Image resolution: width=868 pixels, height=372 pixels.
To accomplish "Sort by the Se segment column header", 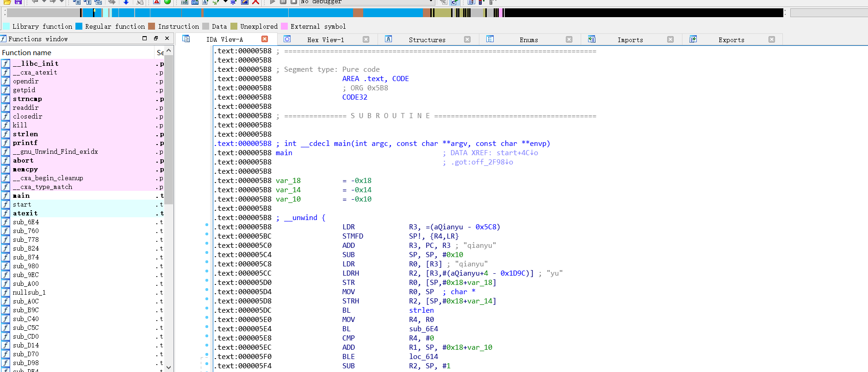I will (160, 52).
